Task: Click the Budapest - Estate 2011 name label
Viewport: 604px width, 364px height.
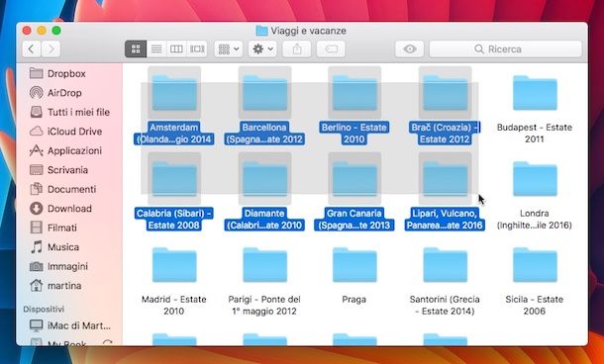Action: 535,134
